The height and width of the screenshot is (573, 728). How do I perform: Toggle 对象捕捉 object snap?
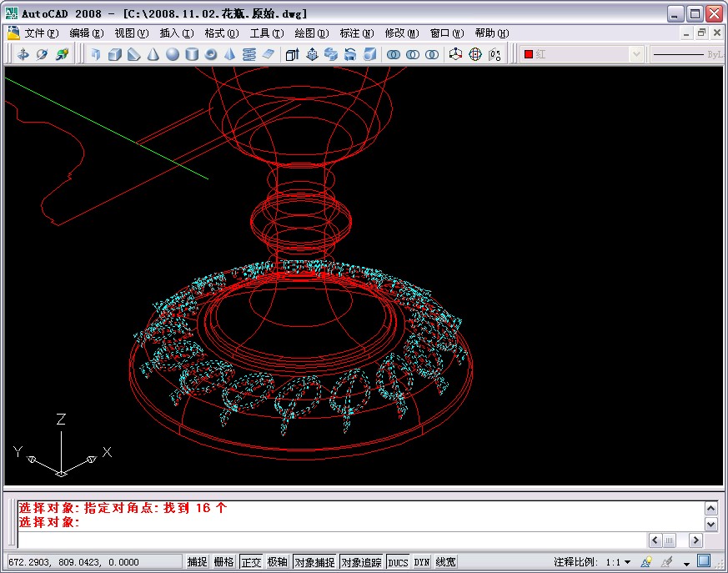pos(314,562)
